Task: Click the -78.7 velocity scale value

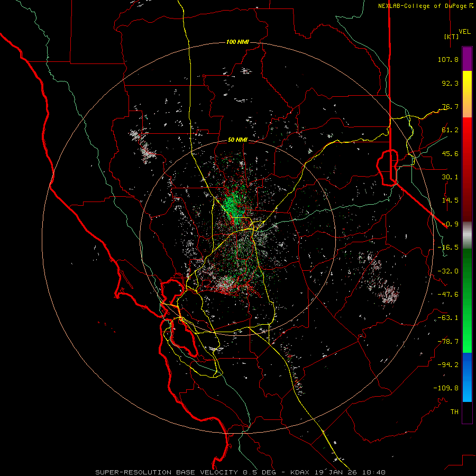Action: point(448,342)
